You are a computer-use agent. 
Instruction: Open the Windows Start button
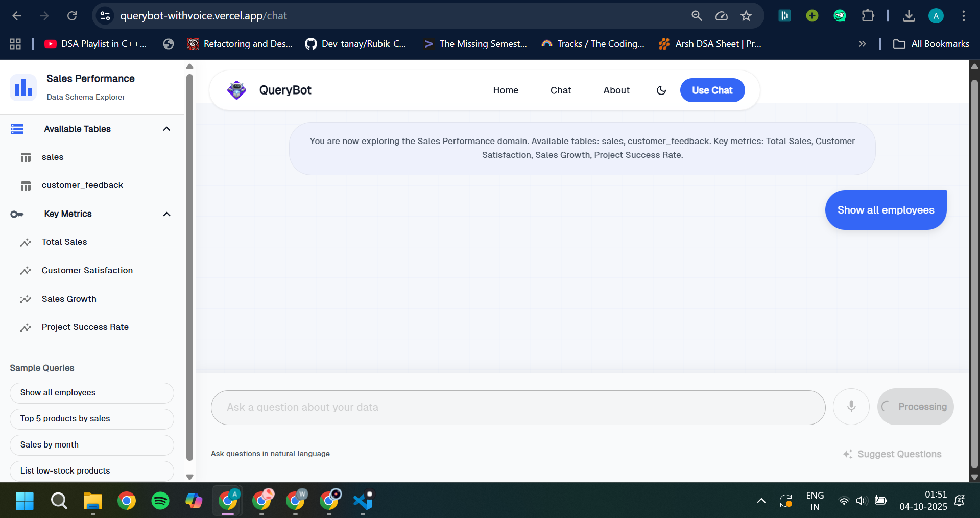pos(25,501)
